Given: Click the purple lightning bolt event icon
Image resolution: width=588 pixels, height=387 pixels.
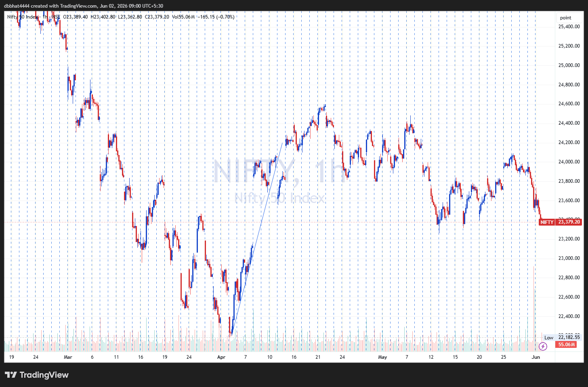Looking at the screenshot, I should (x=543, y=346).
